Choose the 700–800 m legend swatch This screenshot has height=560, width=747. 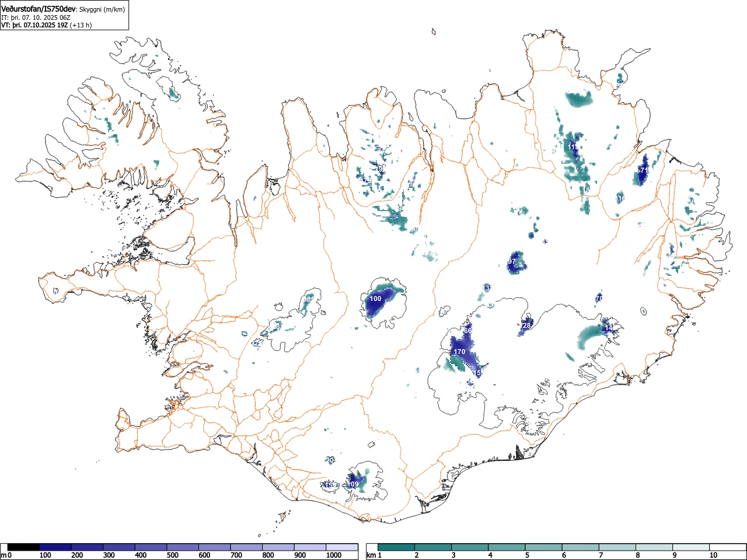246,547
